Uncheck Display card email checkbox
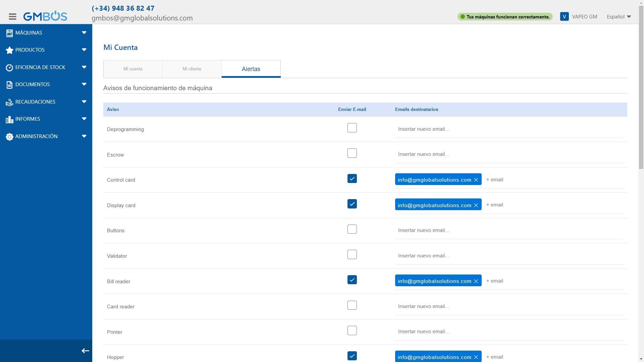 pos(352,204)
